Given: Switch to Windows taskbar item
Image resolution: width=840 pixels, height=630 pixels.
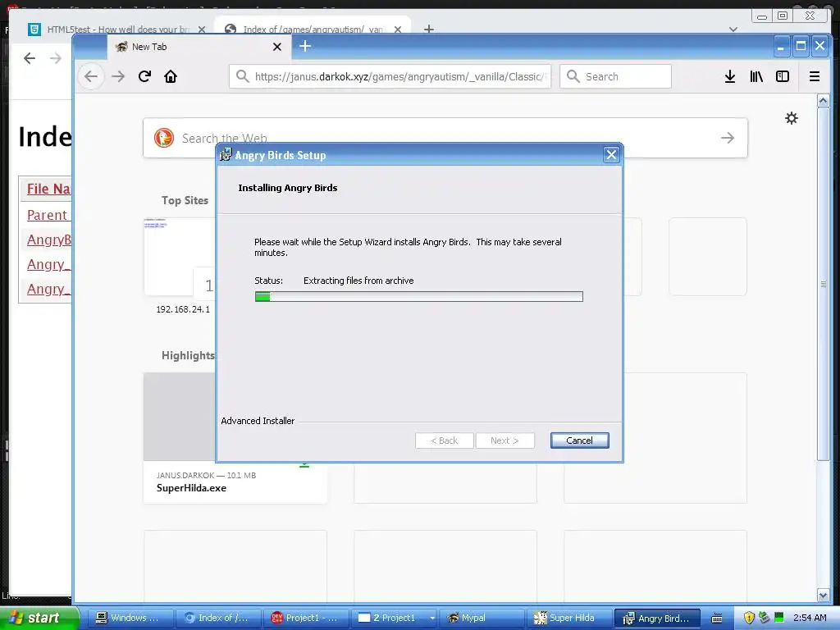Looking at the screenshot, I should pyautogui.click(x=130, y=619).
